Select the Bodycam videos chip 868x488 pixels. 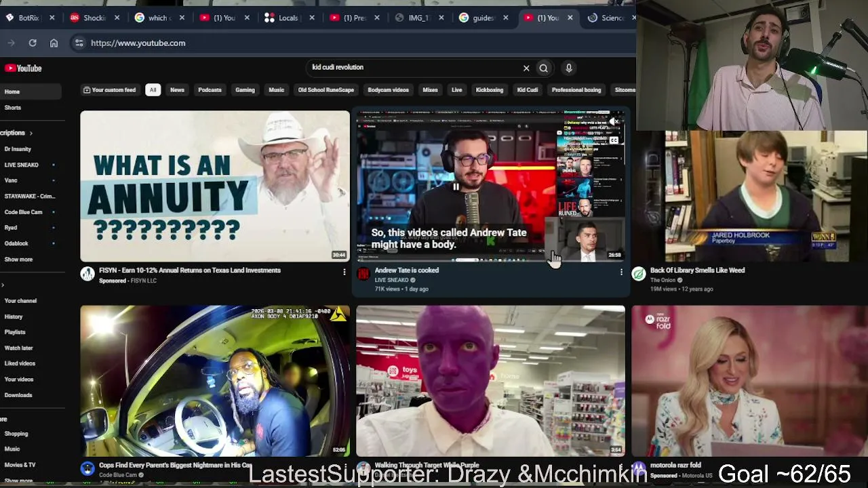pos(388,89)
